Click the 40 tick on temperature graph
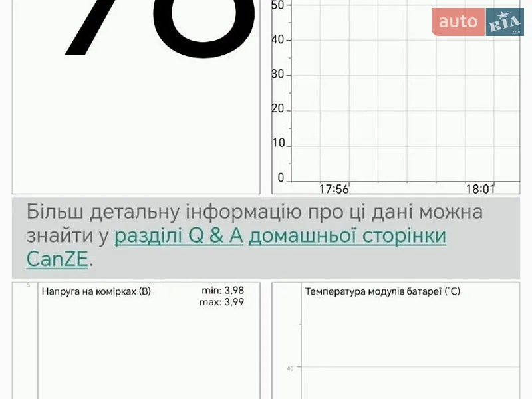 click(290, 368)
